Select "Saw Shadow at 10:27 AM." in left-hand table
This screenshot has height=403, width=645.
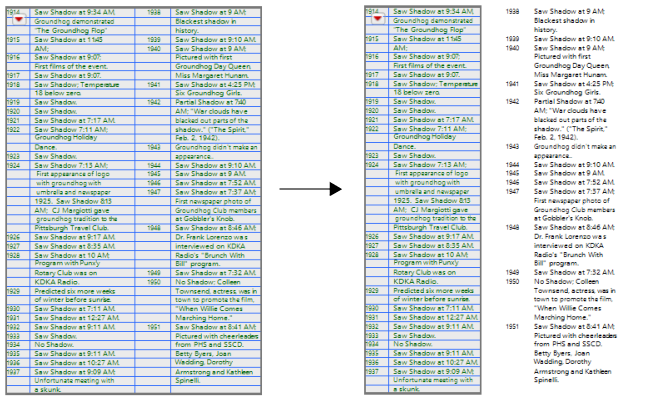click(x=77, y=363)
